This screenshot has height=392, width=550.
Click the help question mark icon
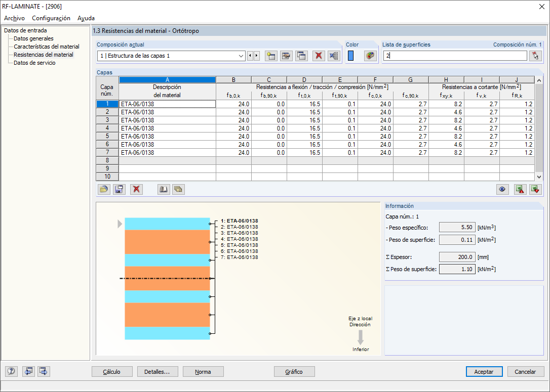point(11,371)
